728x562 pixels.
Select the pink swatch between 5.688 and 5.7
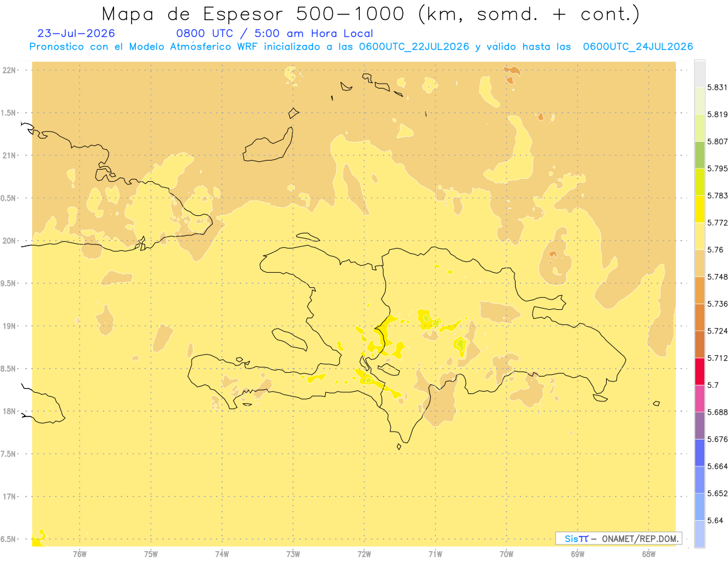click(699, 398)
